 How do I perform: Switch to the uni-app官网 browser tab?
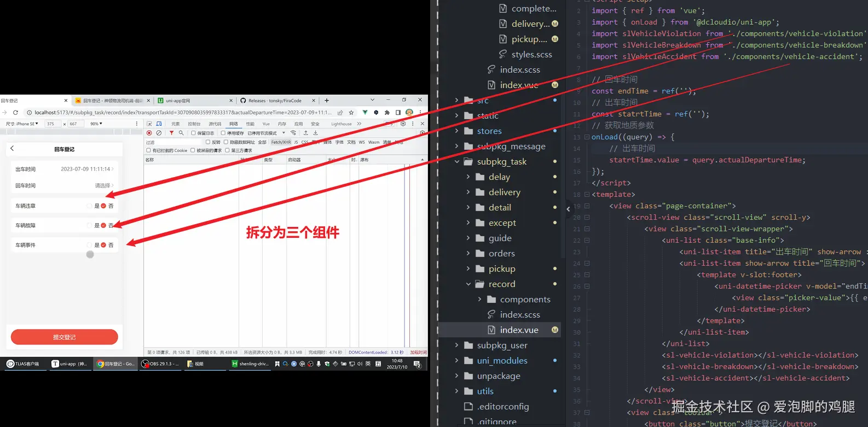194,101
